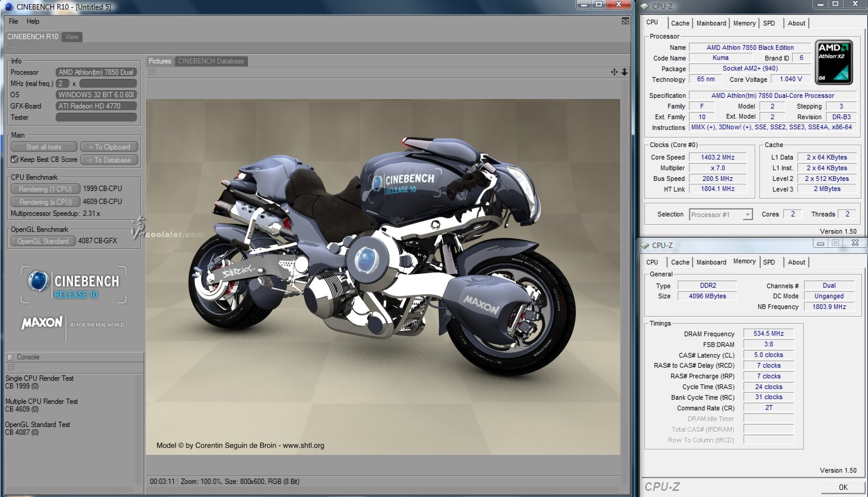Select the SPD tab in lower CPU-Z
868x497 pixels.
coord(769,262)
